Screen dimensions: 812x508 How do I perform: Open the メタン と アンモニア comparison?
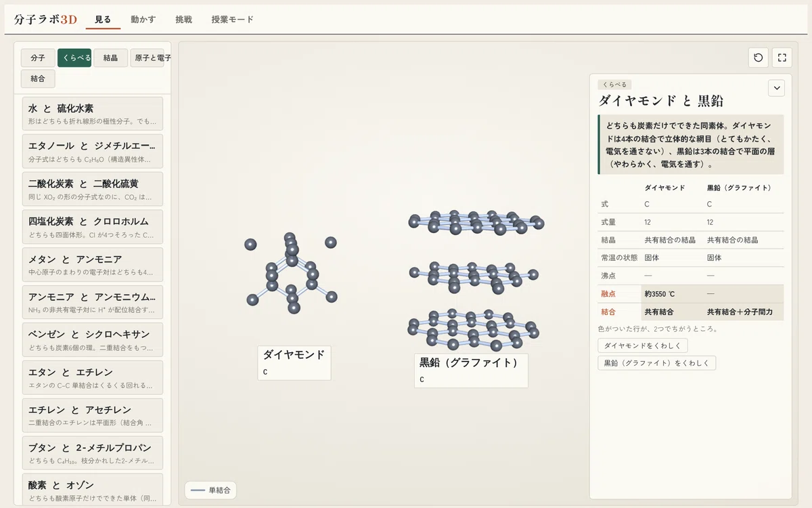[93, 265]
